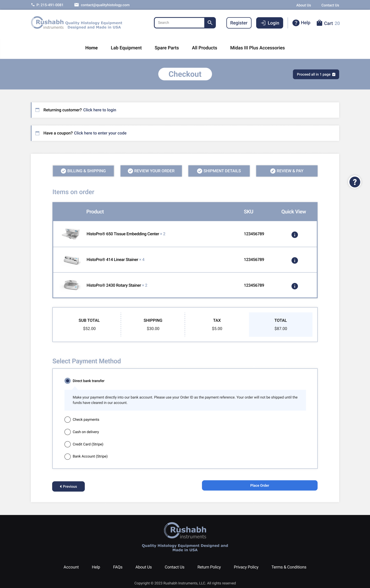This screenshot has height=588, width=370.
Task: Click the search magnifier icon button
Action: (x=210, y=23)
